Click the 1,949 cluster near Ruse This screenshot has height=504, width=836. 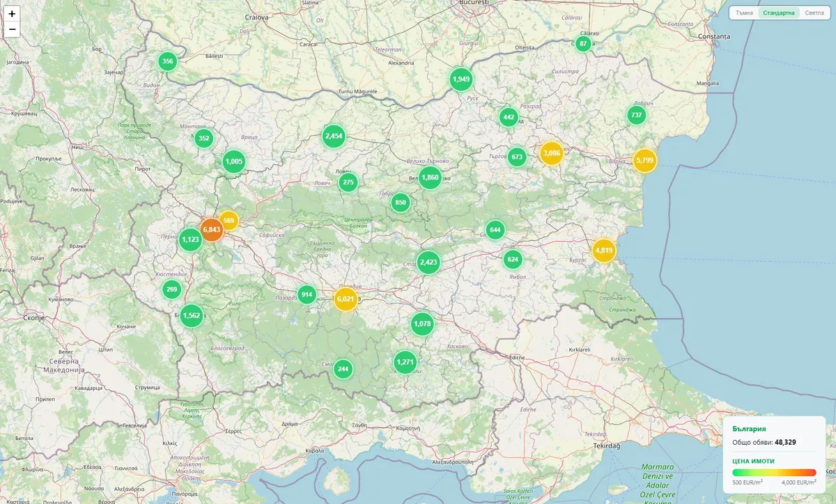(x=462, y=79)
